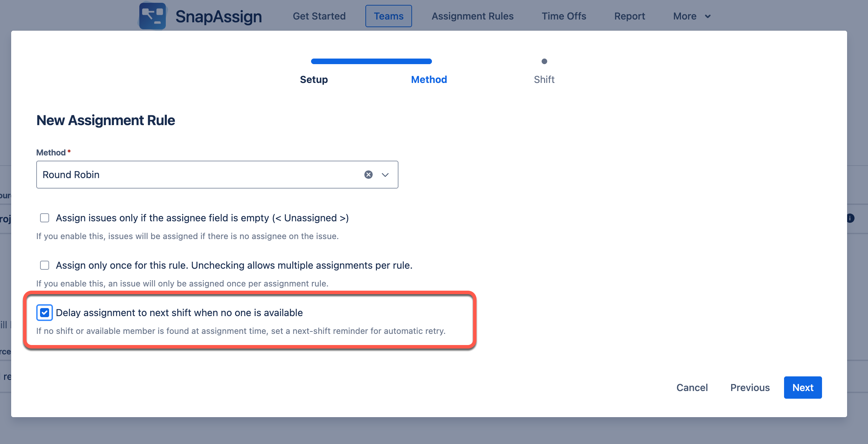This screenshot has height=444, width=868.
Task: Cancel the new assignment rule dialog
Action: click(x=692, y=388)
